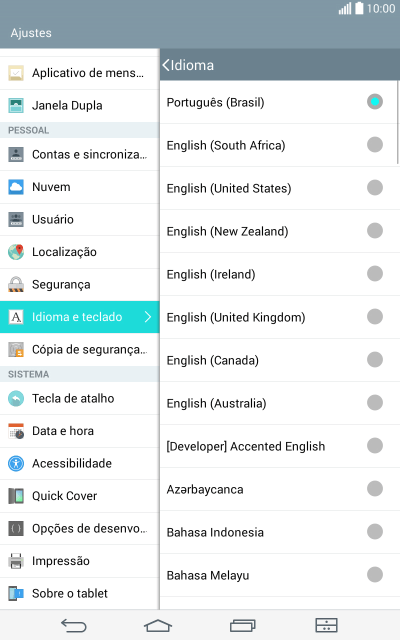Tap the back navigation arrow icon
400x640 pixels.
(x=74, y=625)
